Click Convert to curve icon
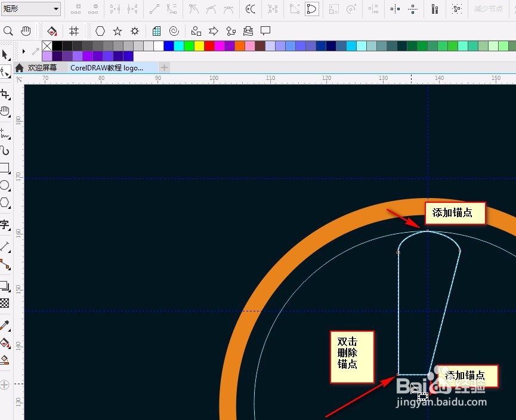Screen dimensions: 516x420 (x=172, y=9)
